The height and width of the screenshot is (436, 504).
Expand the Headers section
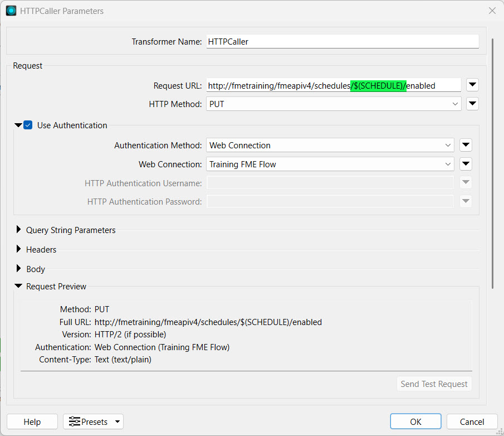19,249
